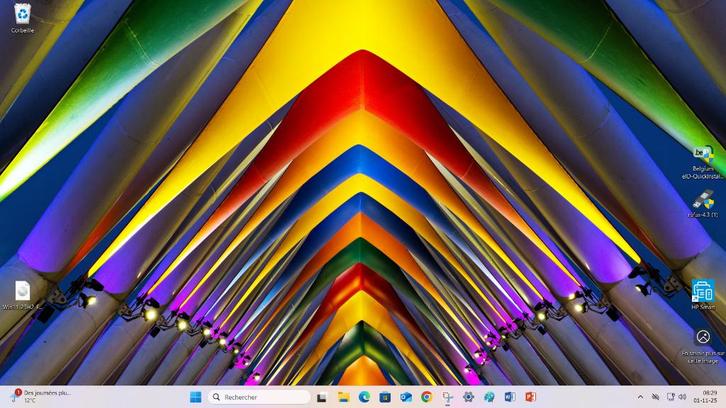
Task: Open the weather widget showing 12°C
Action: click(x=40, y=397)
